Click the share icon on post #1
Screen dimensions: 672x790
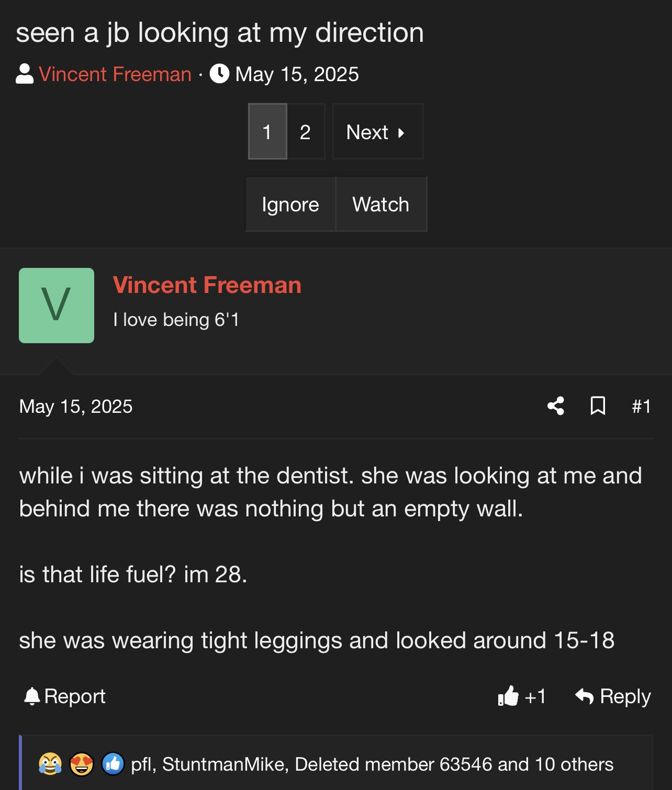click(x=556, y=406)
